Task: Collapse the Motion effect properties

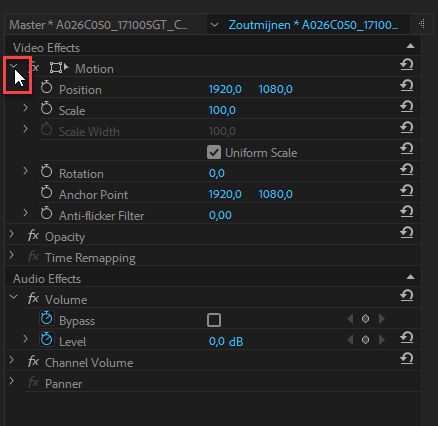Action: 14,66
